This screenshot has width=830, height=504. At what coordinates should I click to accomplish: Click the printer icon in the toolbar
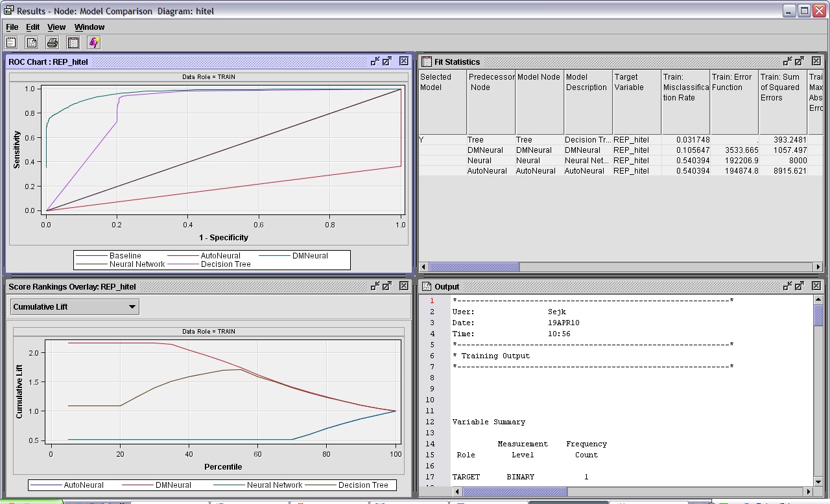click(x=53, y=43)
